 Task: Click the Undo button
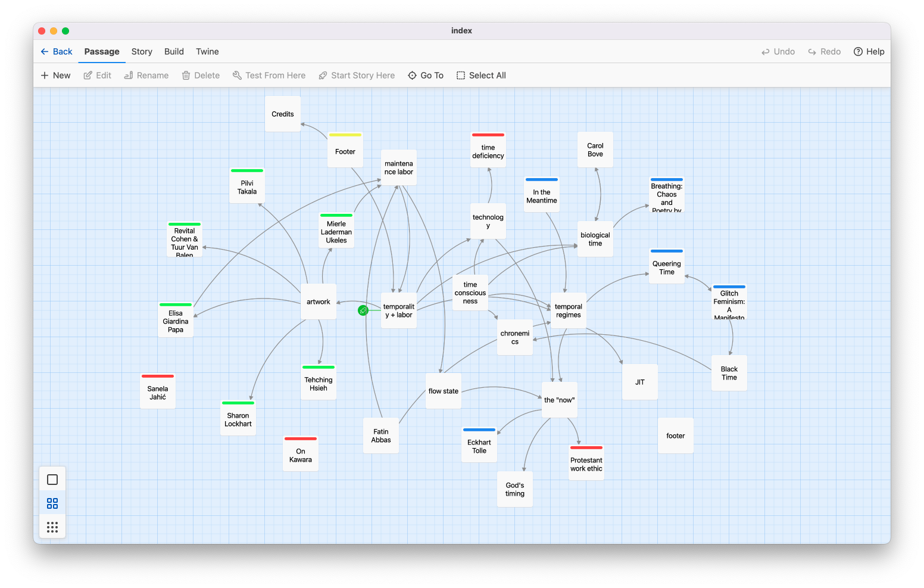(x=778, y=52)
